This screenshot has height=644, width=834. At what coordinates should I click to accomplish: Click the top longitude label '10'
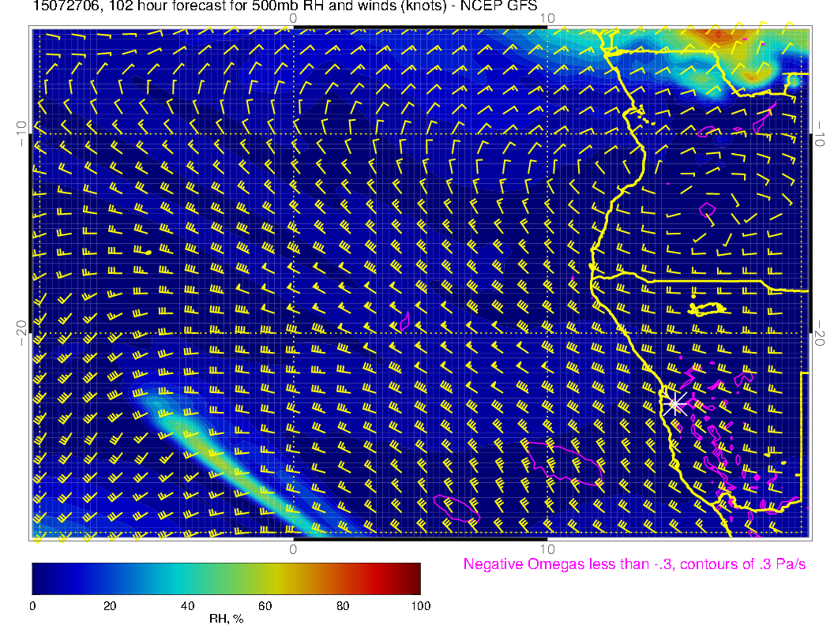547,17
